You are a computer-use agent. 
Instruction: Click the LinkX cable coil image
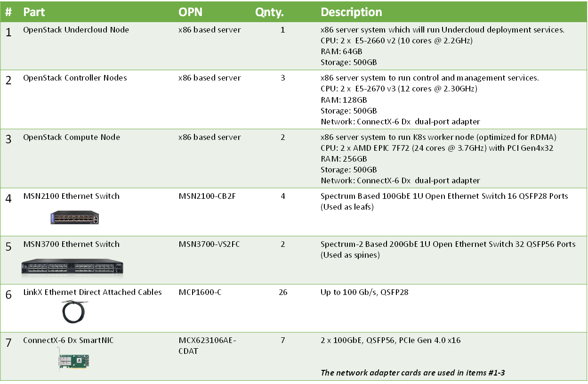75,312
